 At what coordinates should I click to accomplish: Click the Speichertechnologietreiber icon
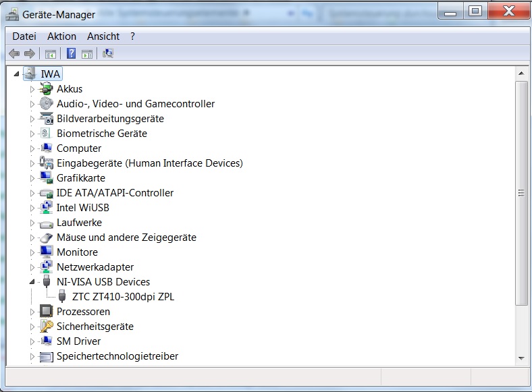[46, 356]
